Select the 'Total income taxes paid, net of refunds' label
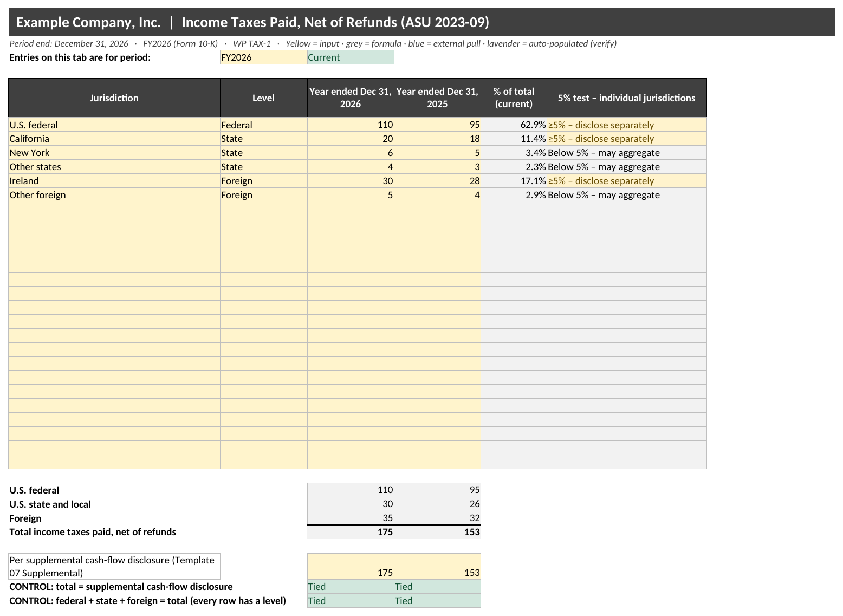Screen dimensions: 843x616 (93, 532)
